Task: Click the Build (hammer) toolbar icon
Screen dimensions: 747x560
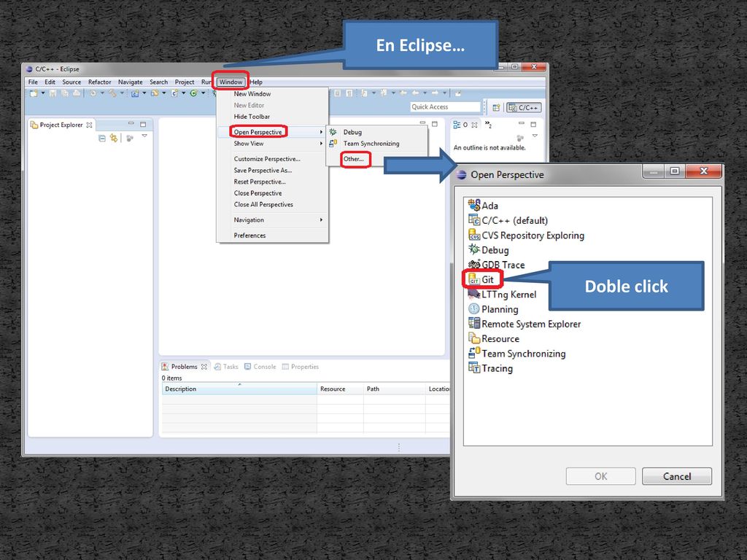Action: pos(112,93)
